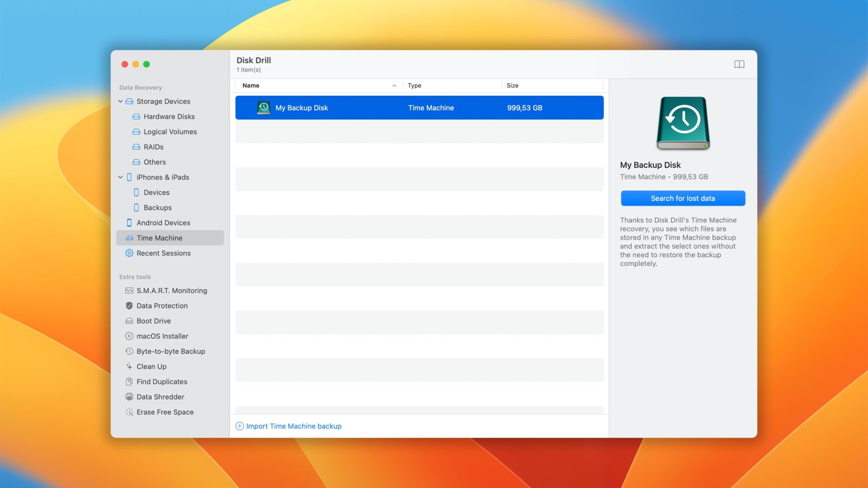The width and height of the screenshot is (868, 488).
Task: Click the Boot Drive disk icon
Action: (129, 321)
